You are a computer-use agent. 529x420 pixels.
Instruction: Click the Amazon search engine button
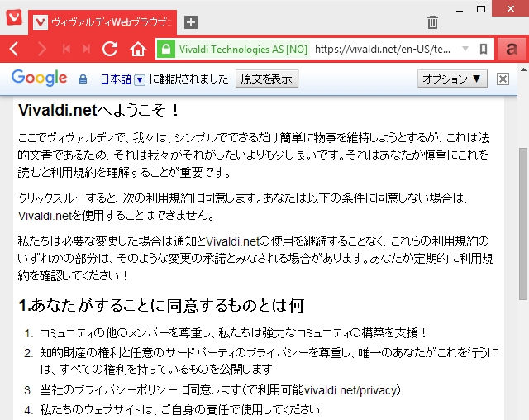pyautogui.click(x=512, y=50)
